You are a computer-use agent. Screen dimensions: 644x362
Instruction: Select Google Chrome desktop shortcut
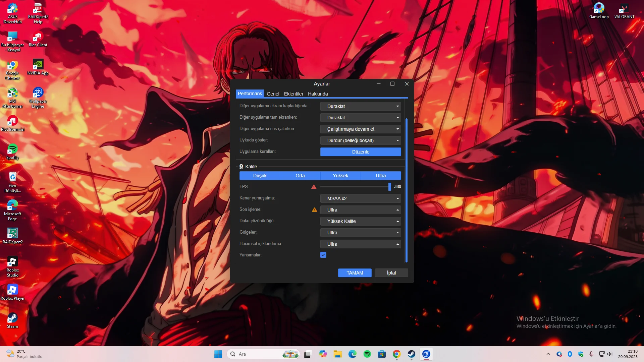13,70
